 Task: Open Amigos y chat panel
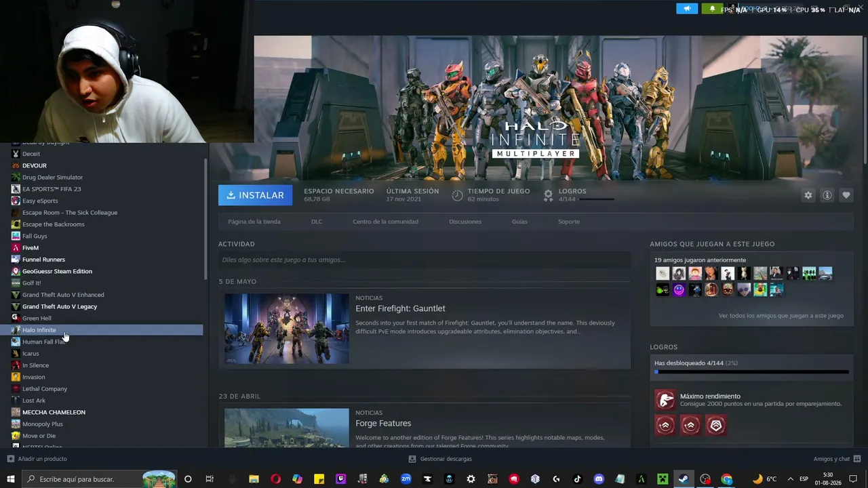point(831,459)
